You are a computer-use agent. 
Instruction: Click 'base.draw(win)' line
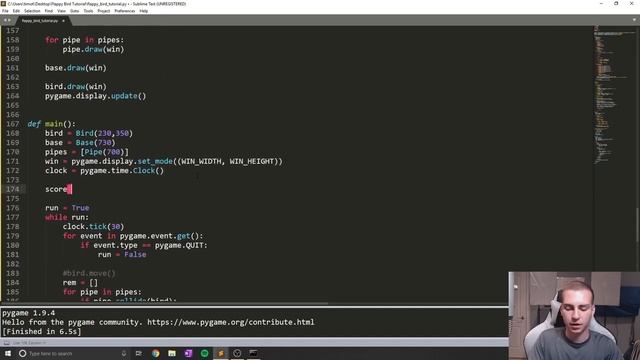pyautogui.click(x=76, y=68)
